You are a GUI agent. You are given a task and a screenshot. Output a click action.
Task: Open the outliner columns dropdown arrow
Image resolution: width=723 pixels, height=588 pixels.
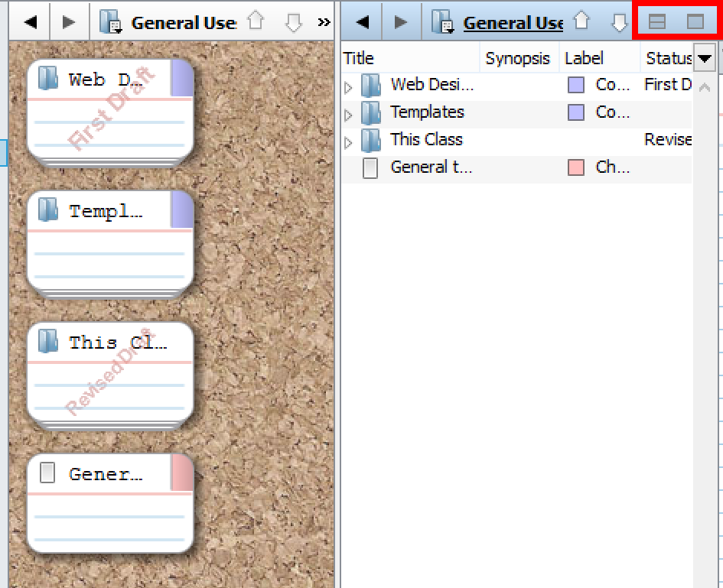[704, 58]
